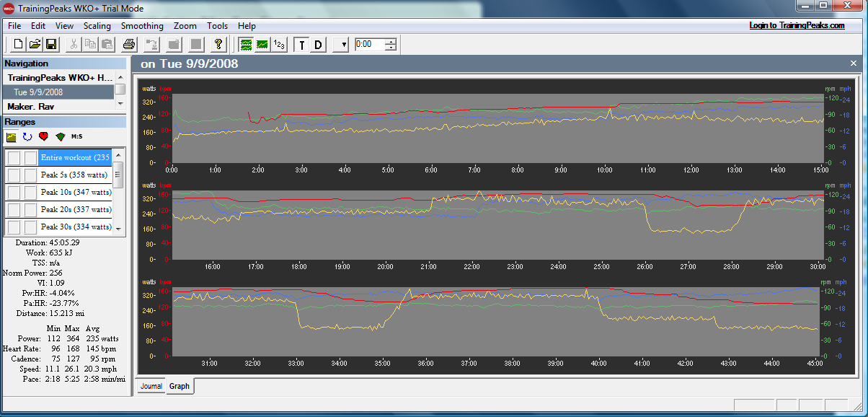868x417 pixels.
Task: Check the first box beside Entire workout
Action: coord(14,157)
